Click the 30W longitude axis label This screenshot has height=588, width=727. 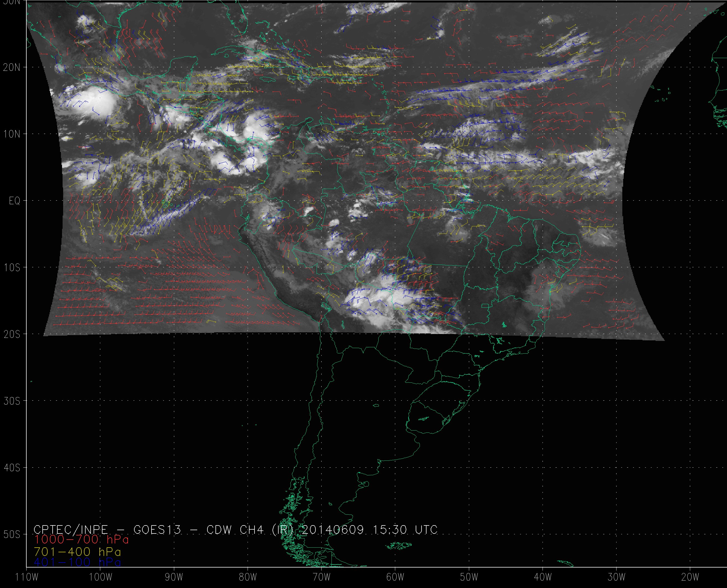tap(616, 577)
